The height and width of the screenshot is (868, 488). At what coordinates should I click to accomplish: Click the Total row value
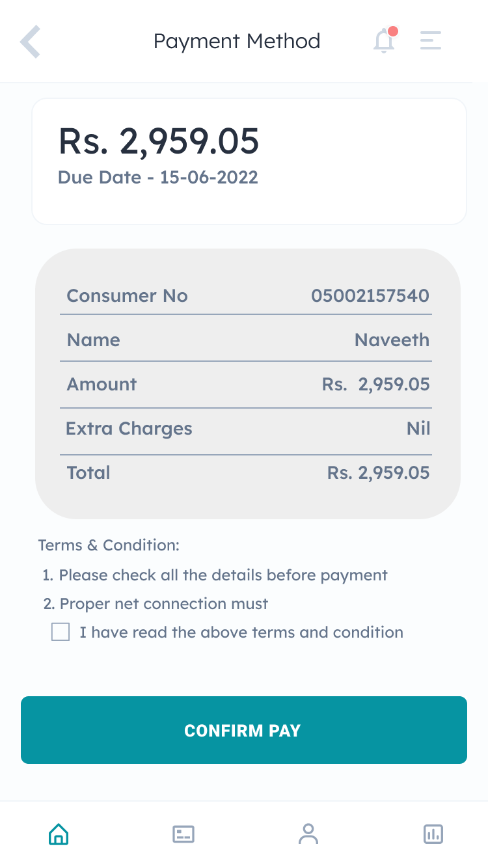pos(379,473)
